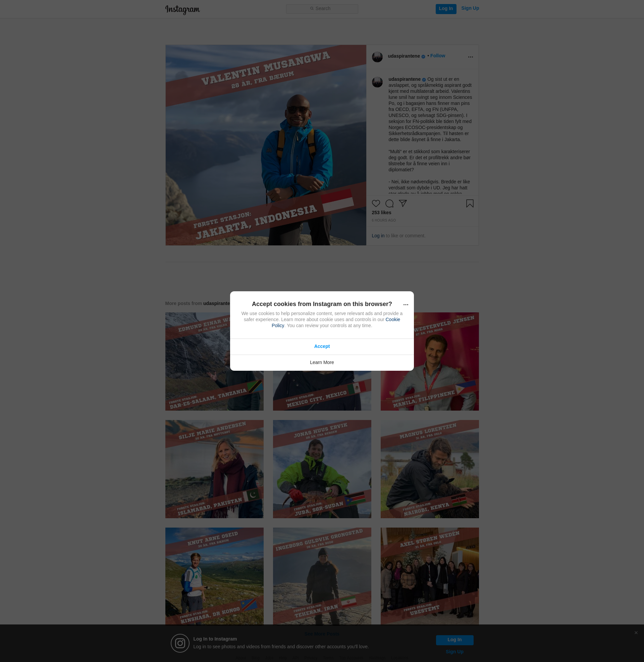Like the post with heart icon

[x=376, y=203]
